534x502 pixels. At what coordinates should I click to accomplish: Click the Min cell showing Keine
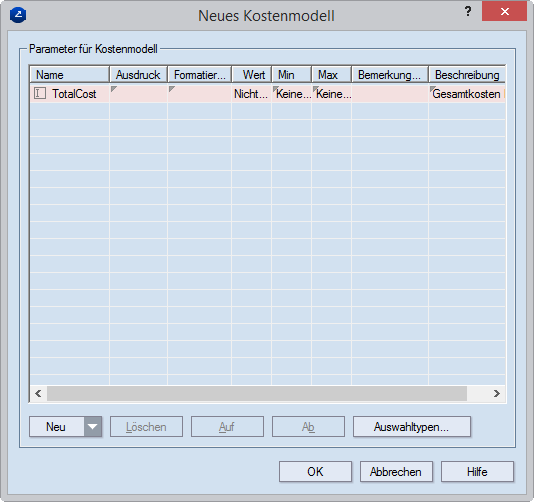[x=292, y=94]
